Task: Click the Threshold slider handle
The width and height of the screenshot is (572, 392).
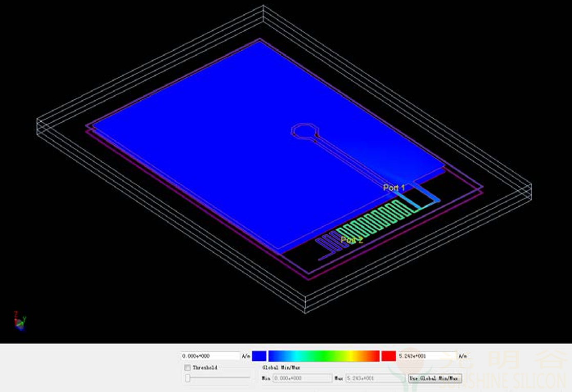Action: [187, 379]
